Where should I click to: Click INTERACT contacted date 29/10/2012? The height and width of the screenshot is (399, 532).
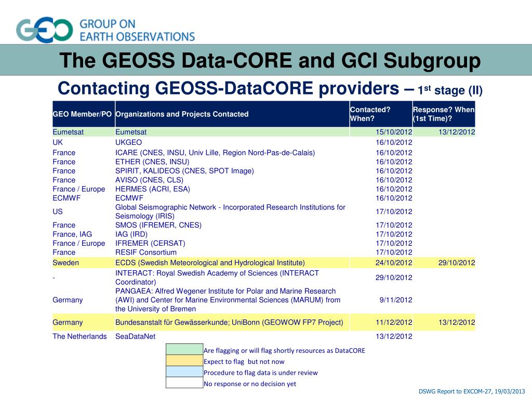coord(394,277)
